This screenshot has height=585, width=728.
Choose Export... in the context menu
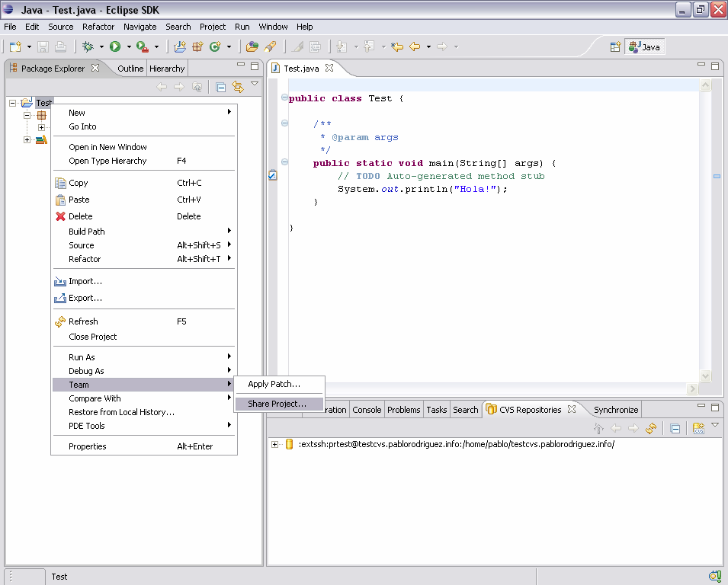coord(144,298)
